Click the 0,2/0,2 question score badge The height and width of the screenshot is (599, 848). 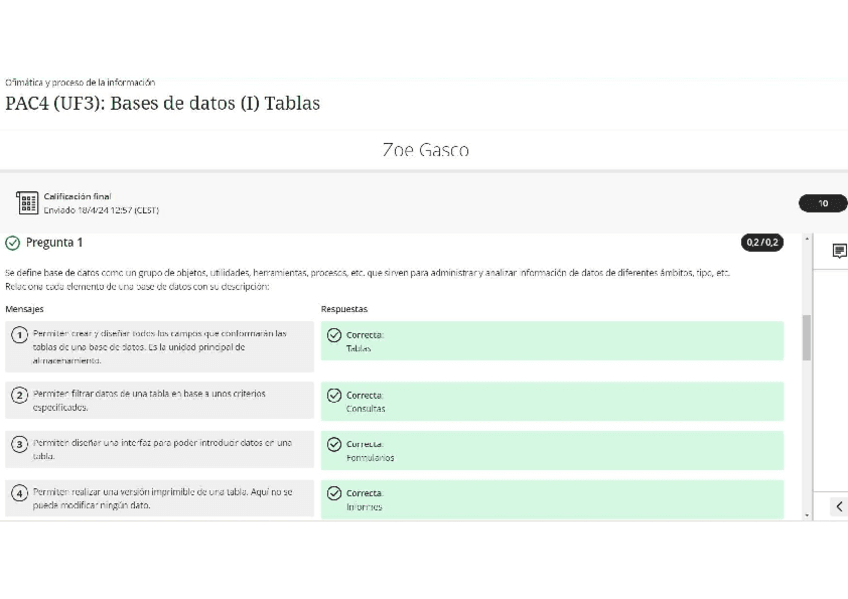[x=762, y=243]
